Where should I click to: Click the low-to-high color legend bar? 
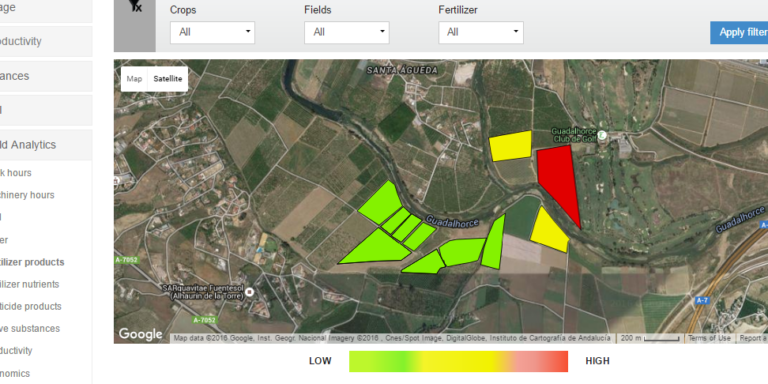[458, 361]
